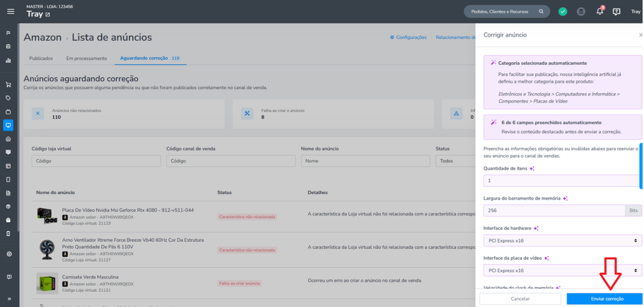Open the Interface da placa de vídeo dropdown
The width and height of the screenshot is (644, 307).
point(562,270)
